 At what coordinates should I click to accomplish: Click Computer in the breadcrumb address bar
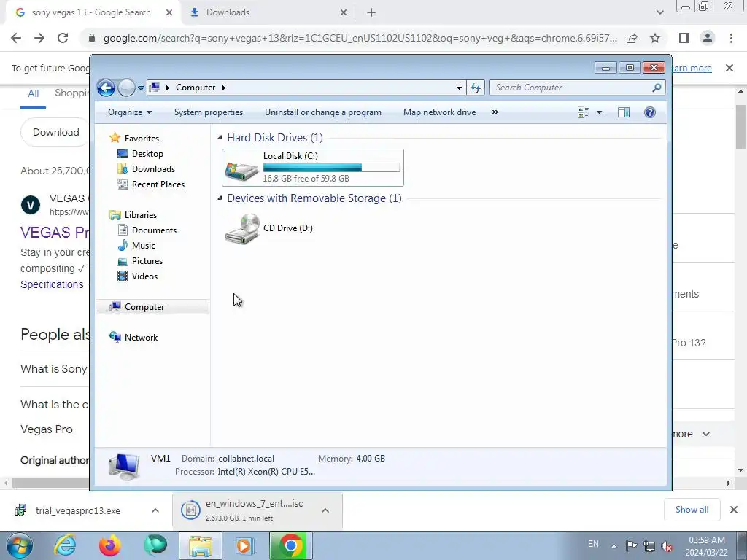[x=196, y=87]
